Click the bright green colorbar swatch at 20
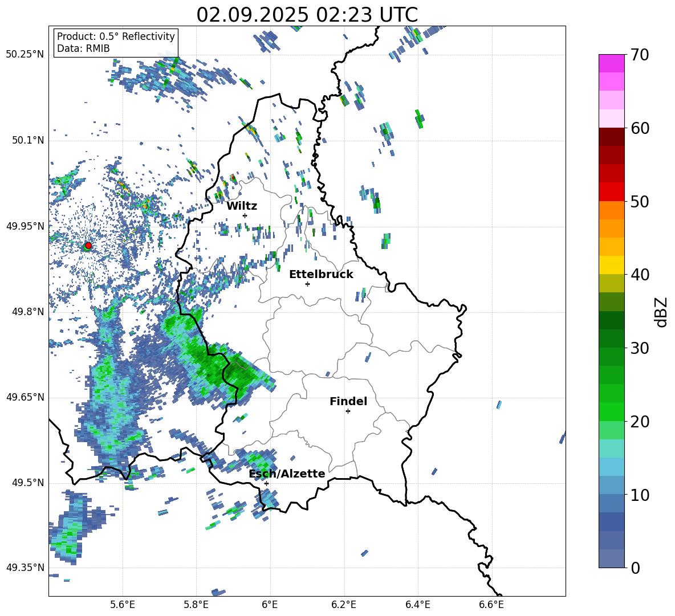The height and width of the screenshot is (616, 675). [611, 411]
